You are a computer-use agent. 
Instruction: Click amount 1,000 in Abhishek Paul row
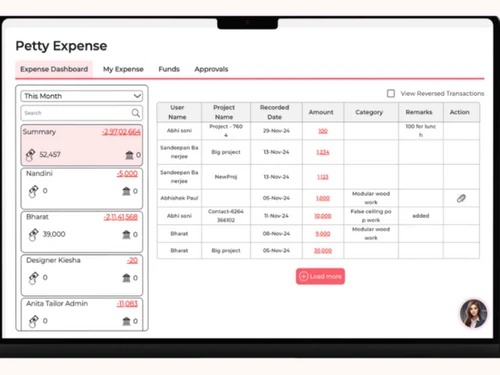pos(323,198)
